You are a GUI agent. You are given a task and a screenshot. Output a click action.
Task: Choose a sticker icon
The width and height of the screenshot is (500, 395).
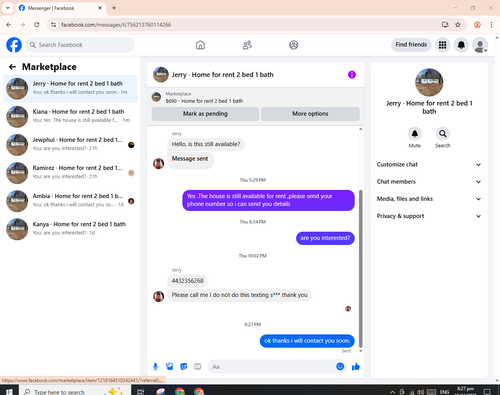pos(184,367)
